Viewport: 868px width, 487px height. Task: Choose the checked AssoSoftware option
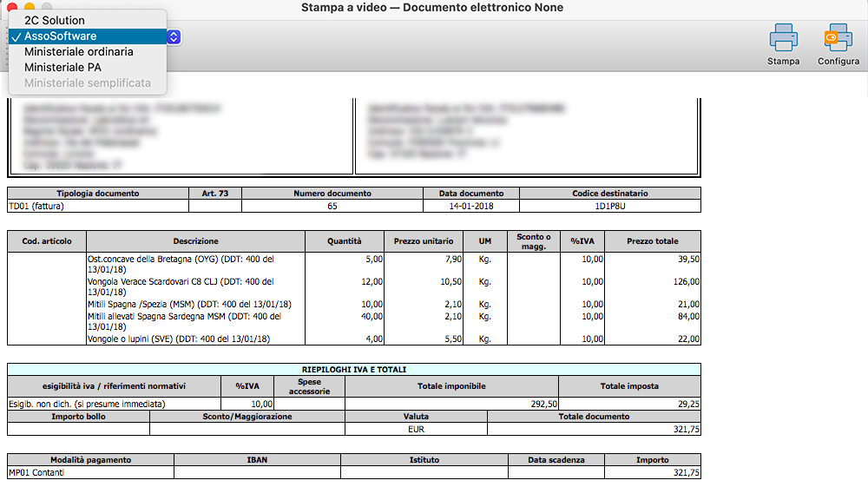point(61,36)
